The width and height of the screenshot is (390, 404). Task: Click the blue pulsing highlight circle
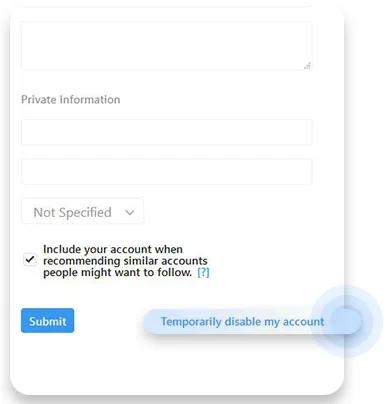347,321
